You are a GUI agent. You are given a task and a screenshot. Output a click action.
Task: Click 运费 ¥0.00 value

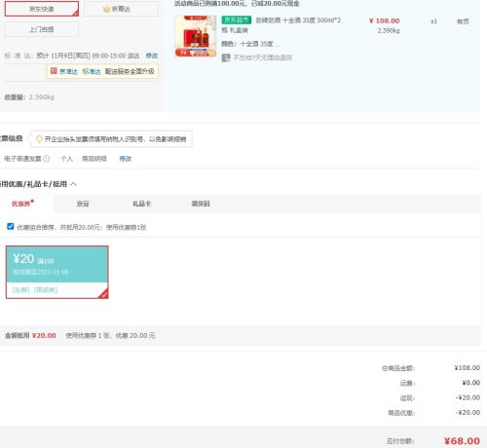[471, 383]
